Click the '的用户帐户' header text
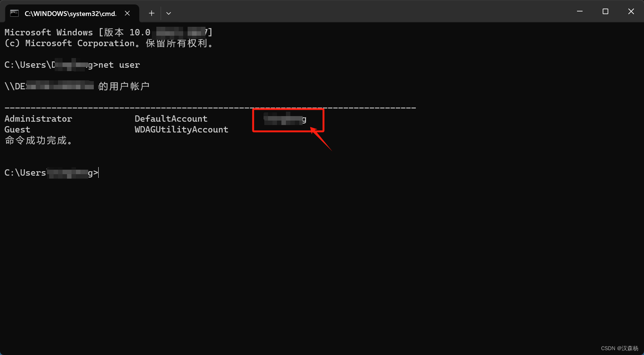This screenshot has height=355, width=644. tap(124, 86)
